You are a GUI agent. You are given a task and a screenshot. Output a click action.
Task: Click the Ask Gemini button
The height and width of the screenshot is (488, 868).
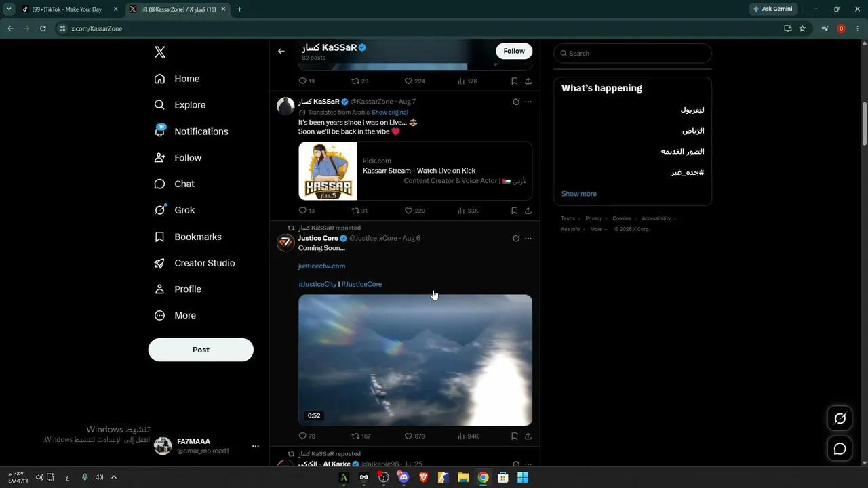point(772,9)
